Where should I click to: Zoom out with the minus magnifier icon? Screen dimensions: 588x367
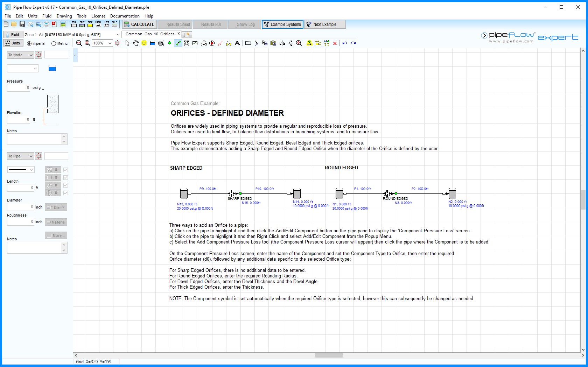tap(79, 43)
